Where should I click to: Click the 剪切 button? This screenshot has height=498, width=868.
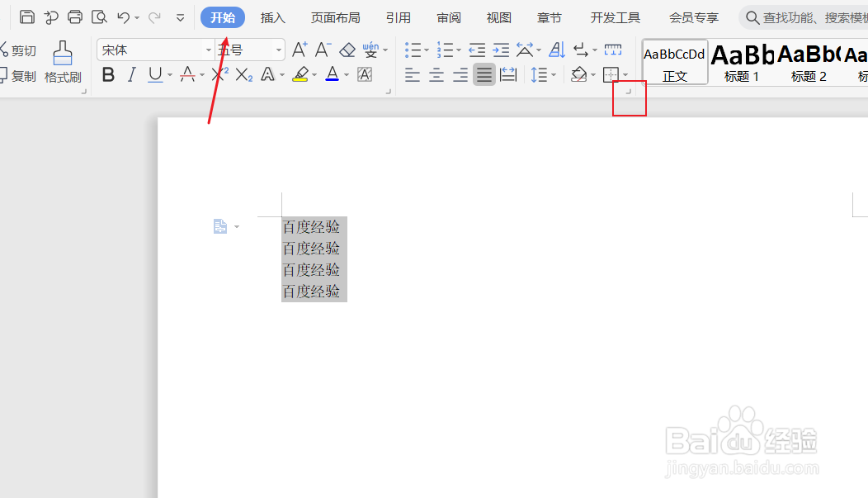(18, 50)
